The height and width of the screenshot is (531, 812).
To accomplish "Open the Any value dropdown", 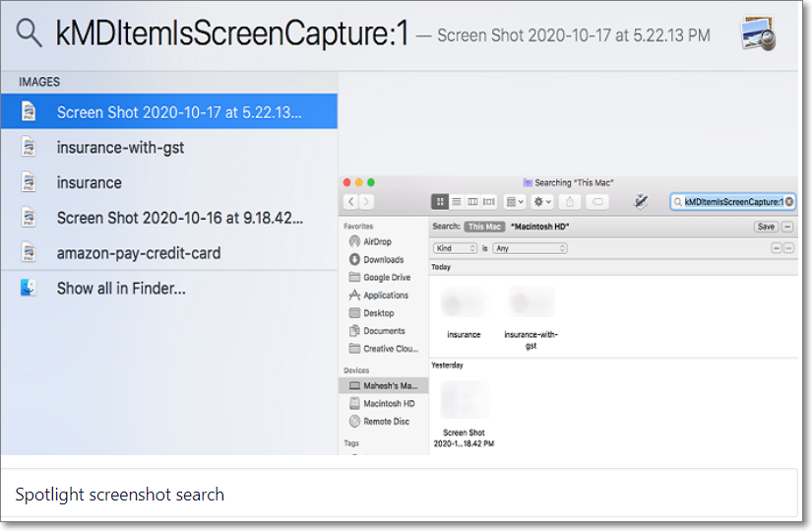I will tap(530, 248).
